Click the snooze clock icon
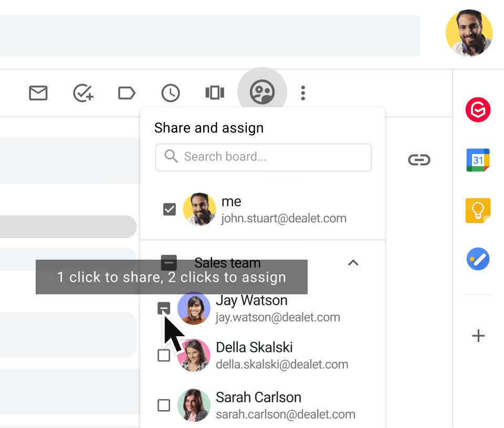This screenshot has width=504, height=428. coord(170,93)
